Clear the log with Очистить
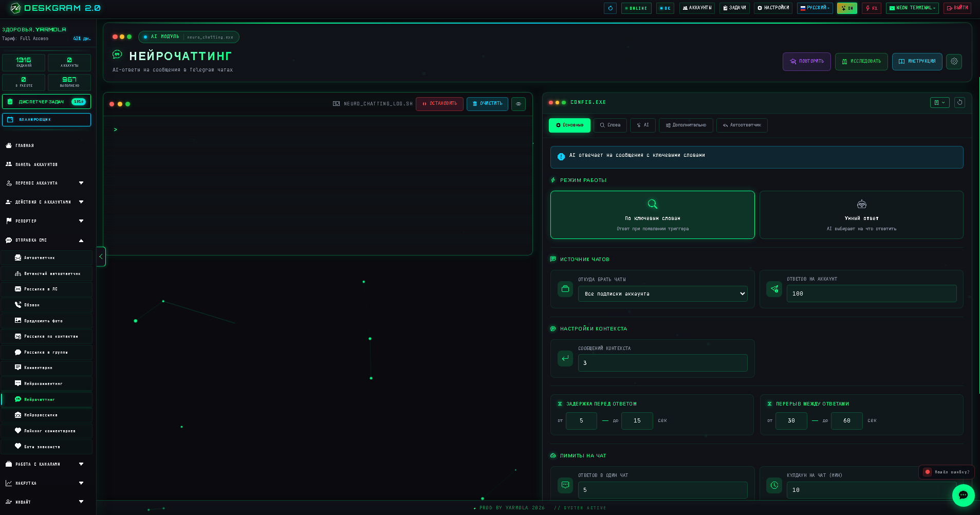Image resolution: width=980 pixels, height=515 pixels. point(487,104)
